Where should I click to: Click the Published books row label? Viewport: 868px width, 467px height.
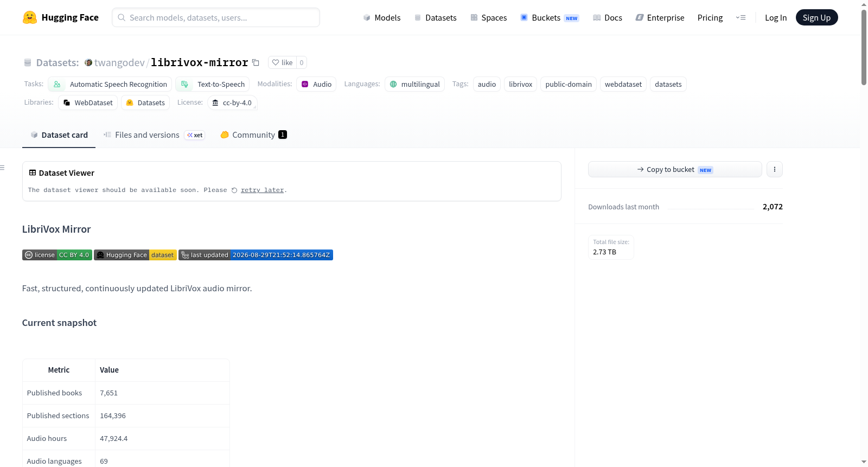(x=54, y=393)
